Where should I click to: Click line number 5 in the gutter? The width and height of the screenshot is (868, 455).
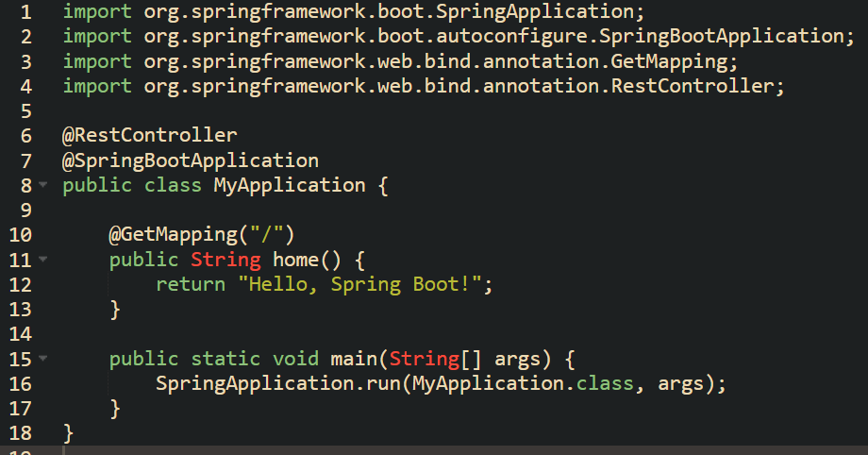26,110
